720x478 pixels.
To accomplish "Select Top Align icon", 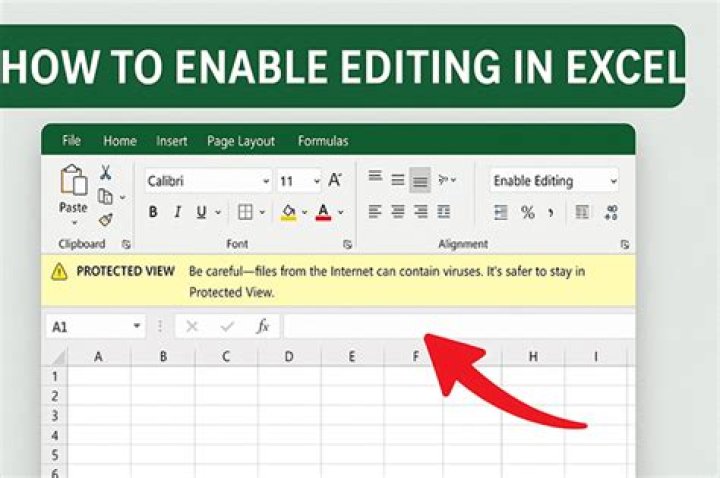I will point(375,176).
